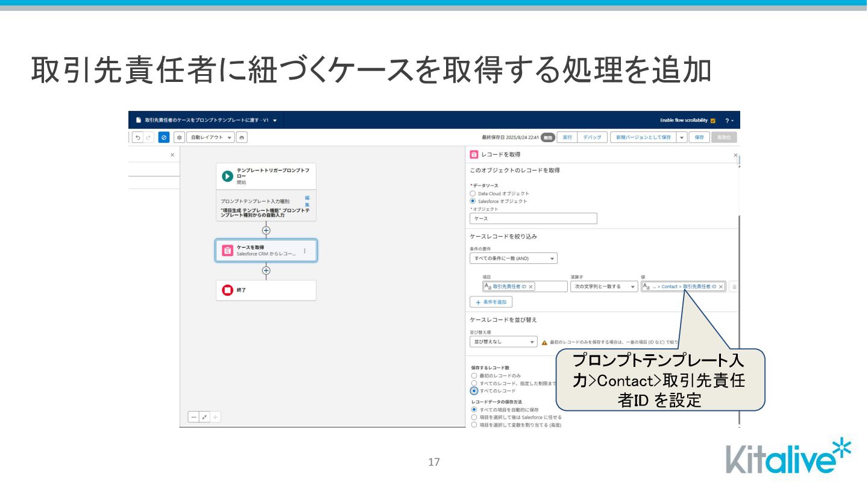This screenshot has width=868, height=488.
Task: Delete the condition row with trash icon
Action: click(x=734, y=287)
